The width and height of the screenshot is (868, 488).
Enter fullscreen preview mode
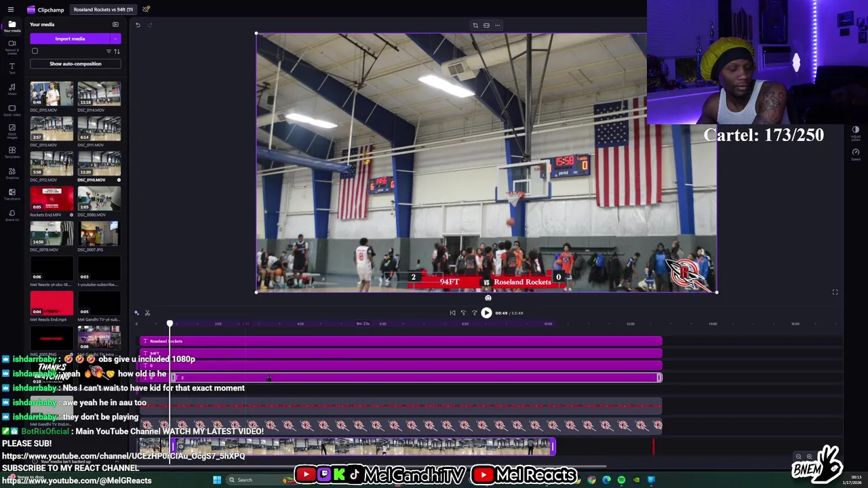coord(835,292)
